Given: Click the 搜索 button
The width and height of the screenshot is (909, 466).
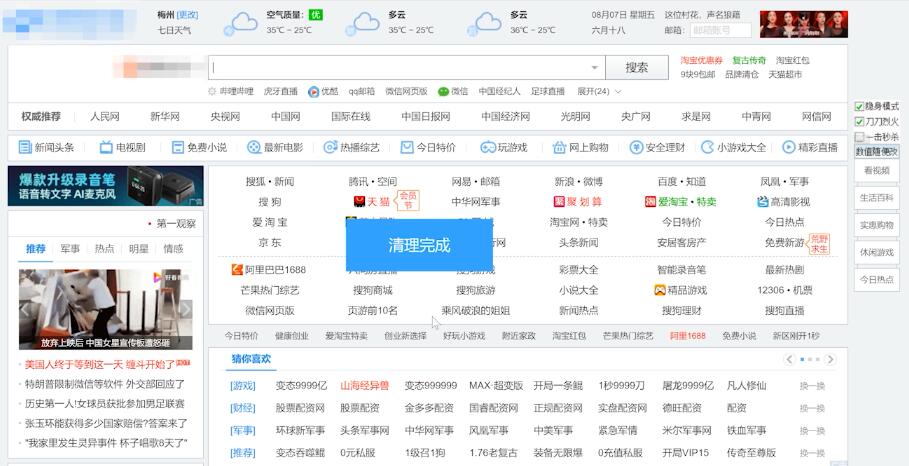Looking at the screenshot, I should tap(637, 68).
